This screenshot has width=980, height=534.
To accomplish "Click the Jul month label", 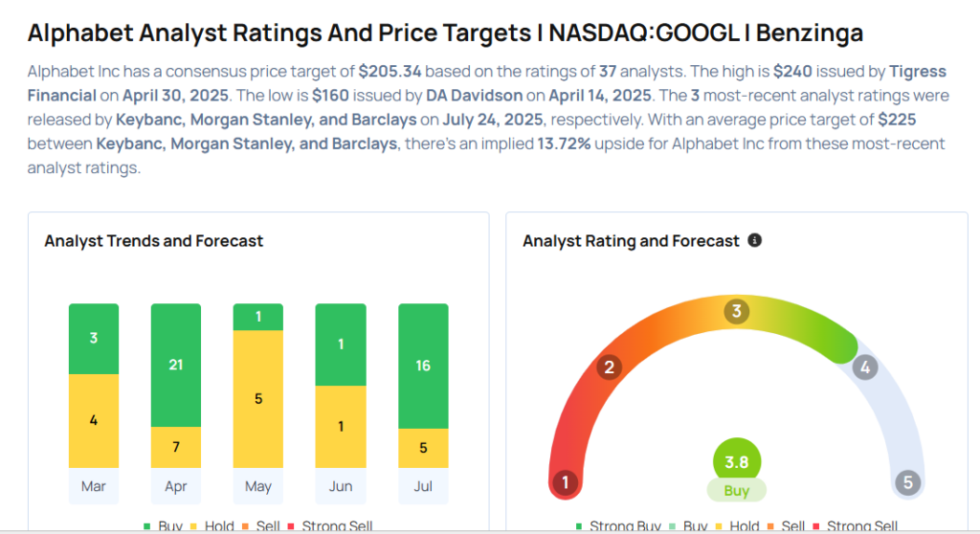I will [x=423, y=486].
